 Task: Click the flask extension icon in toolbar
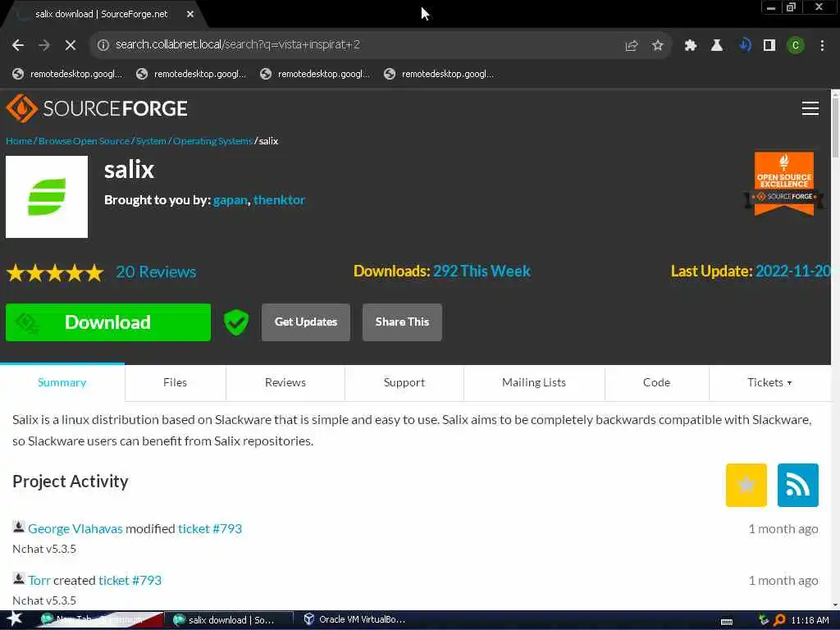(717, 46)
